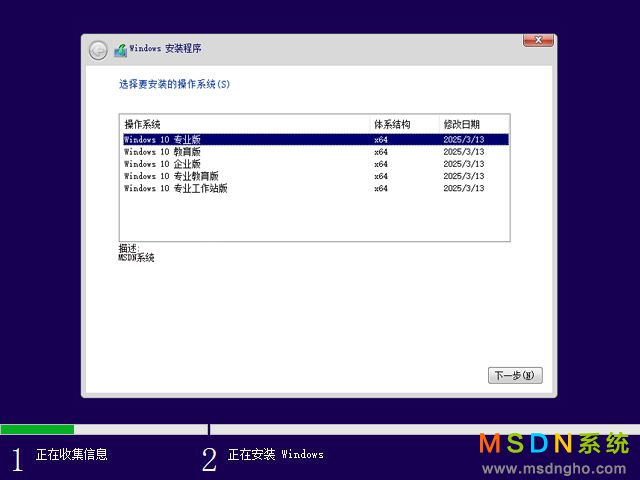Viewport: 640px width, 480px height.
Task: Close the Windows 安装程序 dialog
Action: click(538, 40)
